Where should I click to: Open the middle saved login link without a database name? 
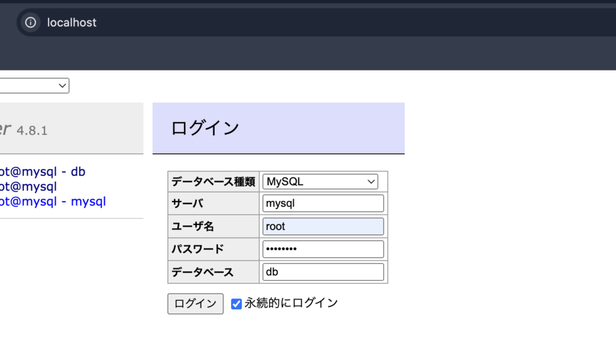(x=28, y=187)
